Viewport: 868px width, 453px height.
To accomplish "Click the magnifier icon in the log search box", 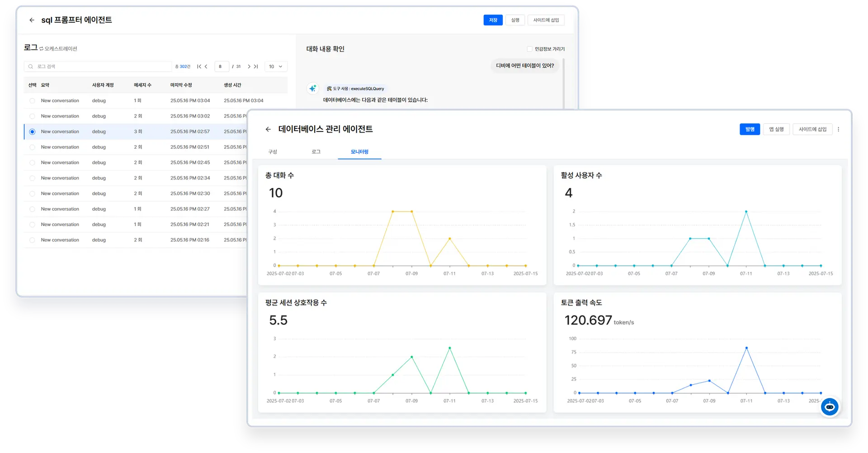I will coord(31,66).
